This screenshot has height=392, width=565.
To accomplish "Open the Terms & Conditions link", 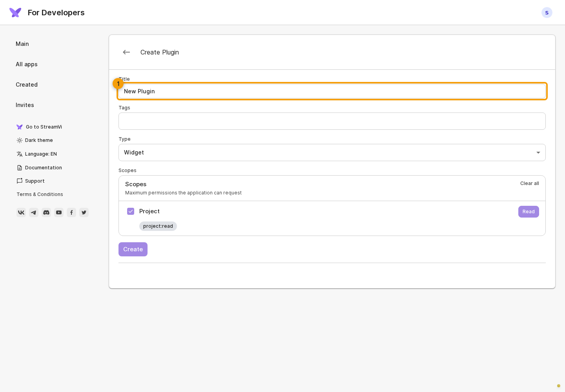I will click(40, 194).
